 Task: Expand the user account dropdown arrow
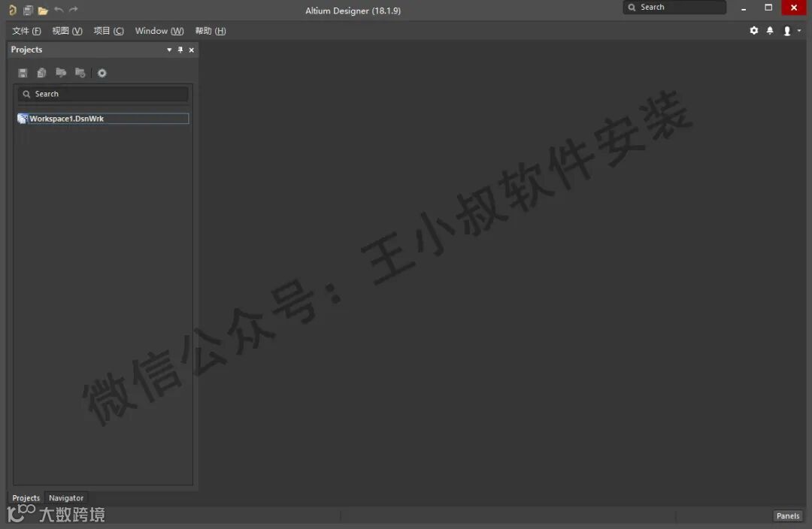(x=799, y=31)
